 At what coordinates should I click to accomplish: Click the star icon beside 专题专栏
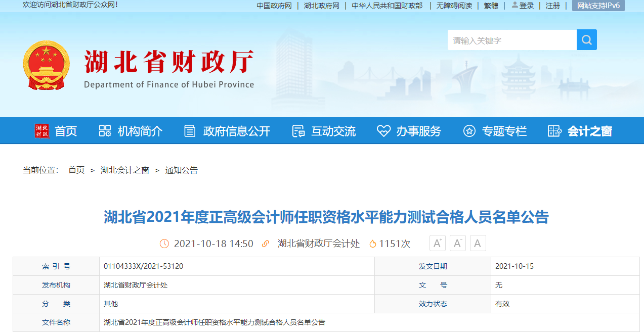[x=469, y=130]
